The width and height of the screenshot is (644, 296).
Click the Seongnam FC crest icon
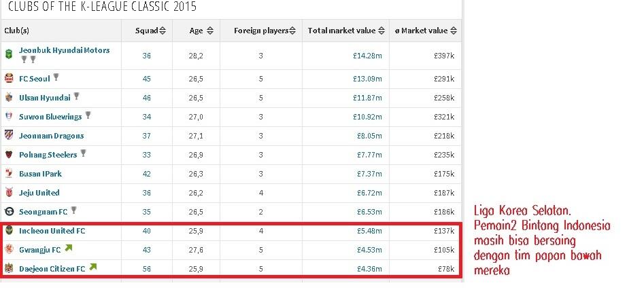[9, 212]
